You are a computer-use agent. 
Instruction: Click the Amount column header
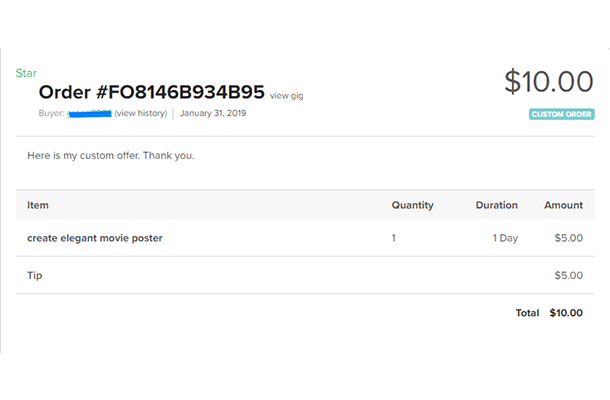(563, 205)
